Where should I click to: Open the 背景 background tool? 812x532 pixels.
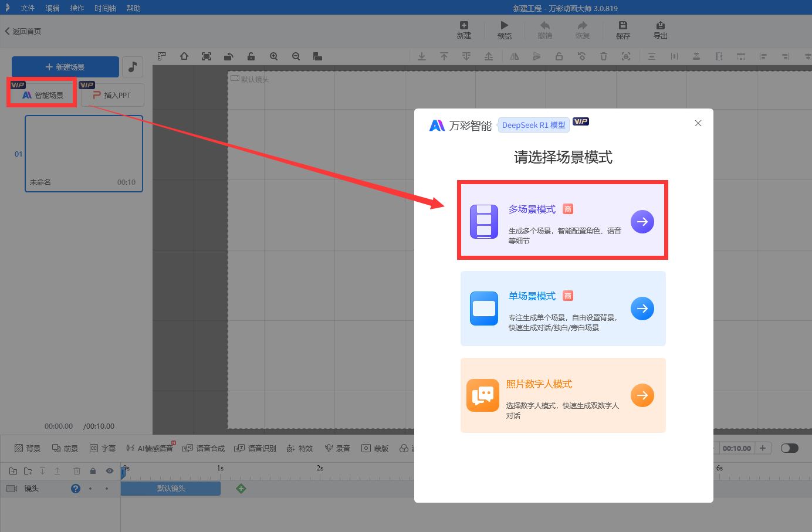click(28, 448)
